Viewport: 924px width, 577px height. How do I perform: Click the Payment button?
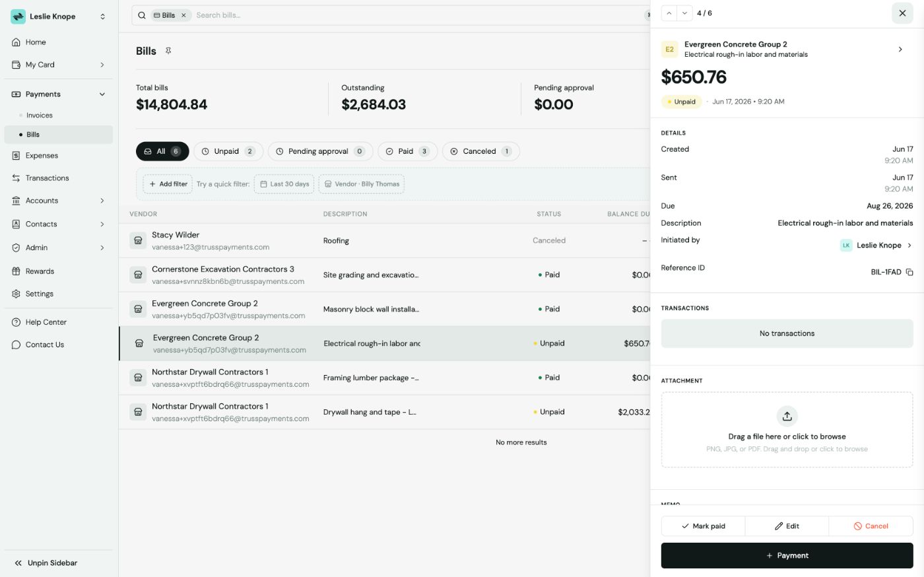(787, 556)
